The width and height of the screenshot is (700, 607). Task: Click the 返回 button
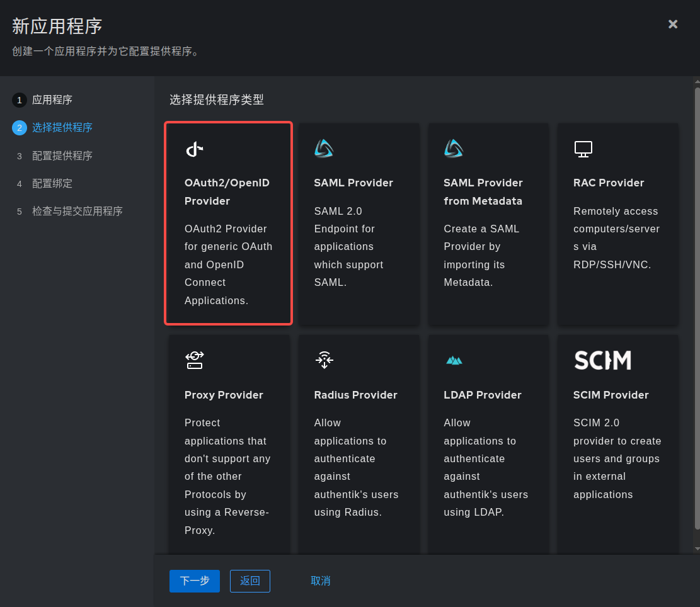(x=250, y=581)
